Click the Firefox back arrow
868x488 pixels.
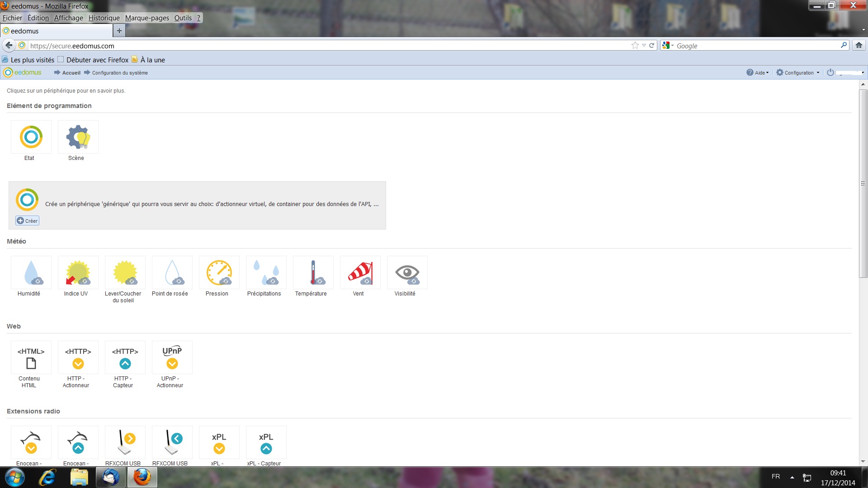tap(9, 45)
